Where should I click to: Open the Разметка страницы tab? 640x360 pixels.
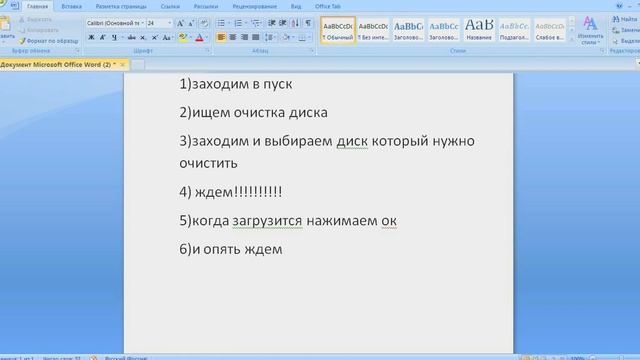tap(121, 7)
